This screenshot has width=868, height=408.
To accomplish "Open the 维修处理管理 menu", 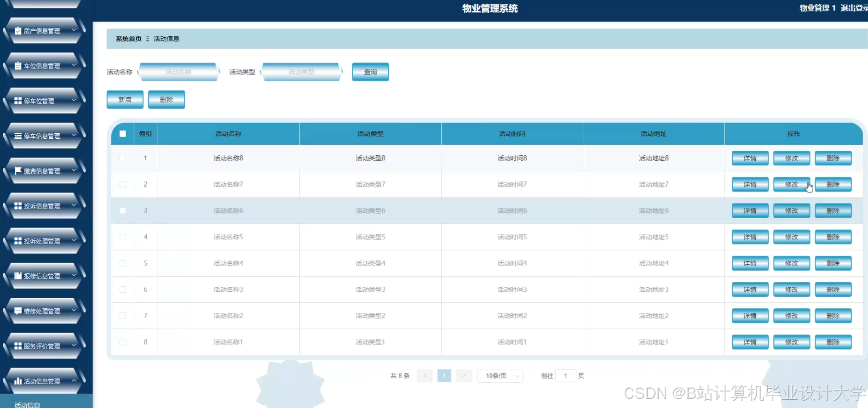I will click(x=44, y=311).
